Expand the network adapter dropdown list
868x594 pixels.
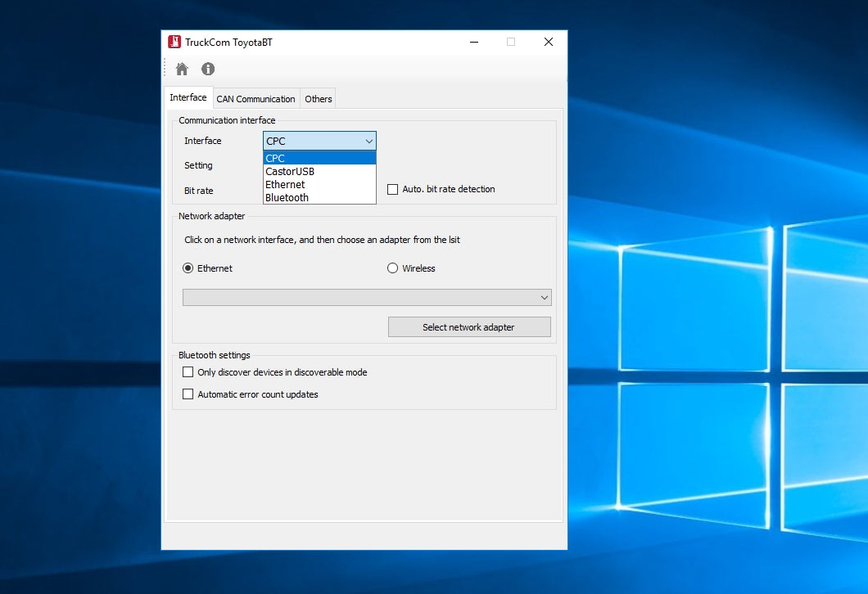coord(544,298)
